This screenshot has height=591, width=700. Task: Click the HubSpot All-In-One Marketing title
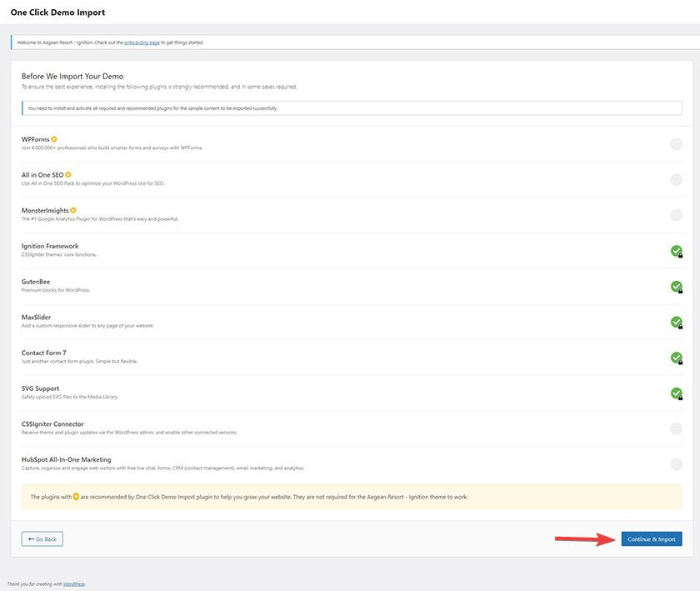coord(66,459)
